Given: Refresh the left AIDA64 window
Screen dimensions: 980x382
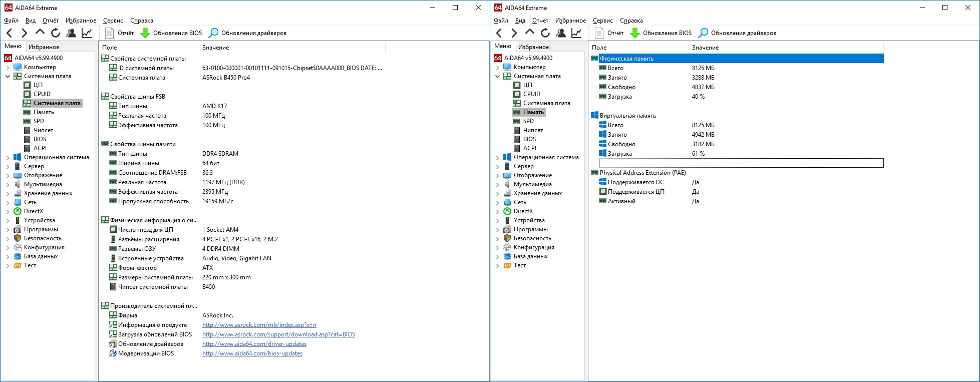Looking at the screenshot, I should [56, 33].
